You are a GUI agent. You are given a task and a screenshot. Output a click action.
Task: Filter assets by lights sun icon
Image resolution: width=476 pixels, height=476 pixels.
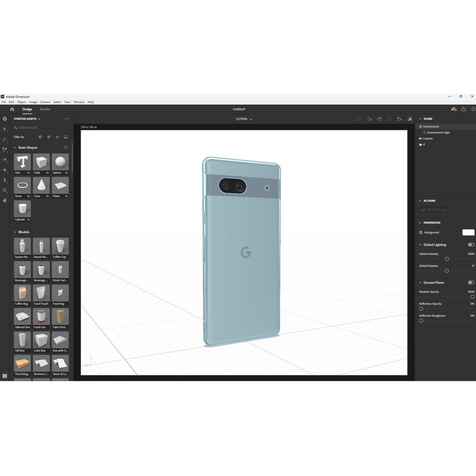click(57, 137)
